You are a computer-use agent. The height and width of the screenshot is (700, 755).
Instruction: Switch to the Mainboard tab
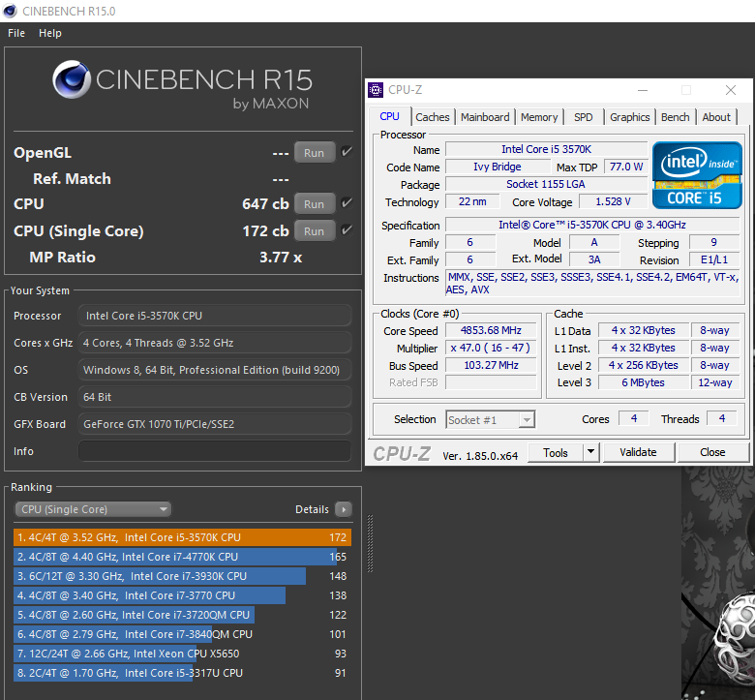pos(485,117)
